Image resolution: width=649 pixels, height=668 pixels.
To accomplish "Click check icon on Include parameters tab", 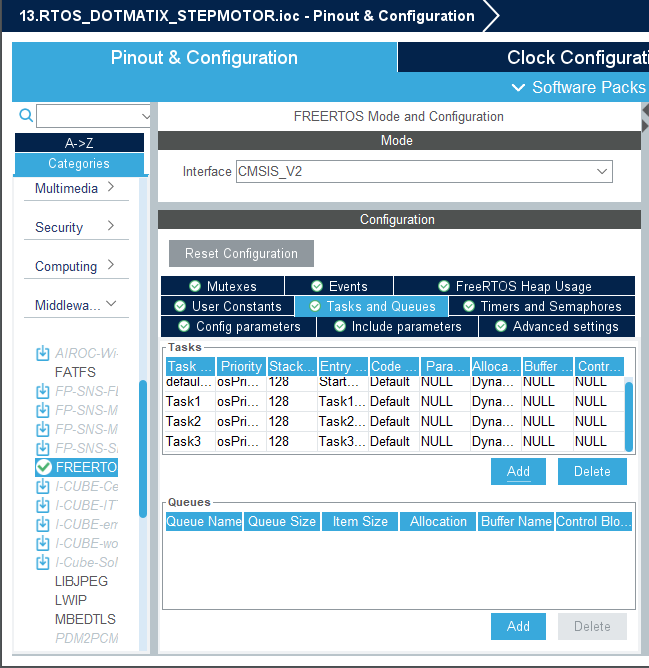I will (x=340, y=326).
